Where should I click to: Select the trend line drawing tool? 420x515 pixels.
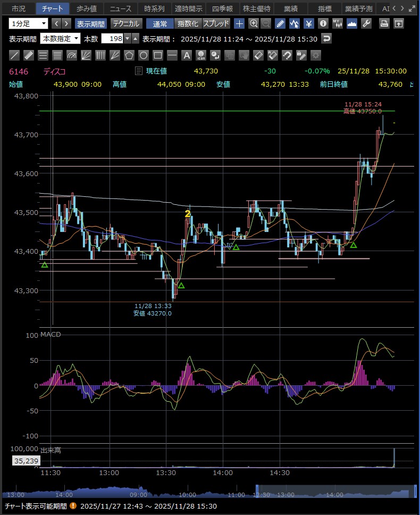coord(15,55)
